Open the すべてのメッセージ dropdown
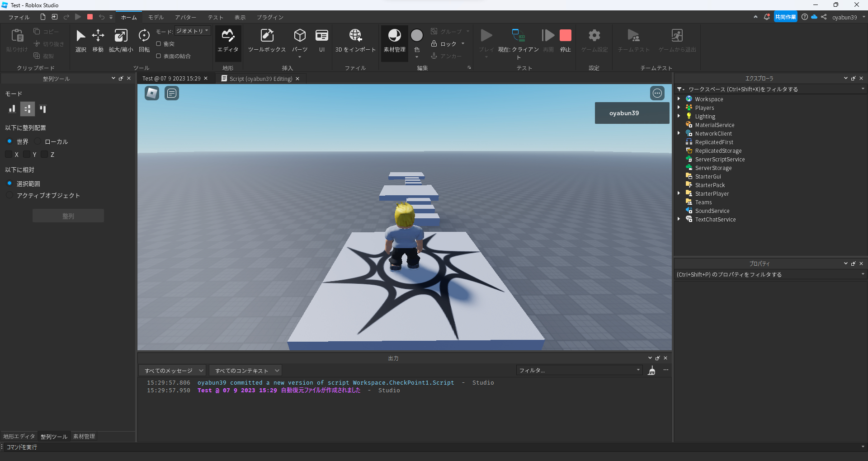The height and width of the screenshot is (461, 868). point(172,371)
